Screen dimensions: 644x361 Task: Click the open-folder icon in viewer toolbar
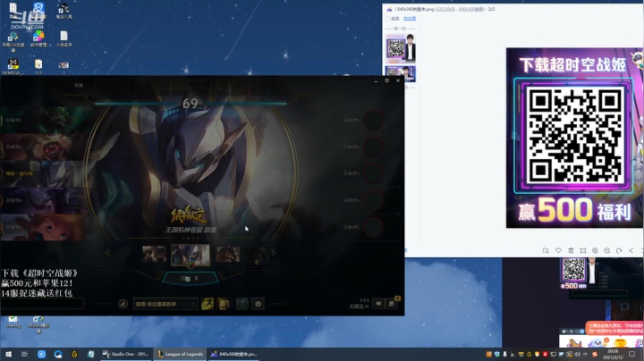point(546,251)
